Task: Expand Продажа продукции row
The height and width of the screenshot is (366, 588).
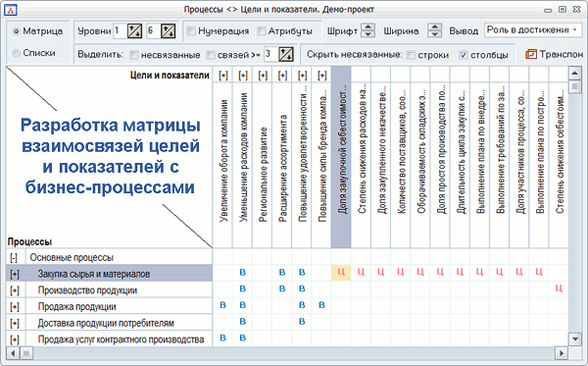Action: pos(15,307)
